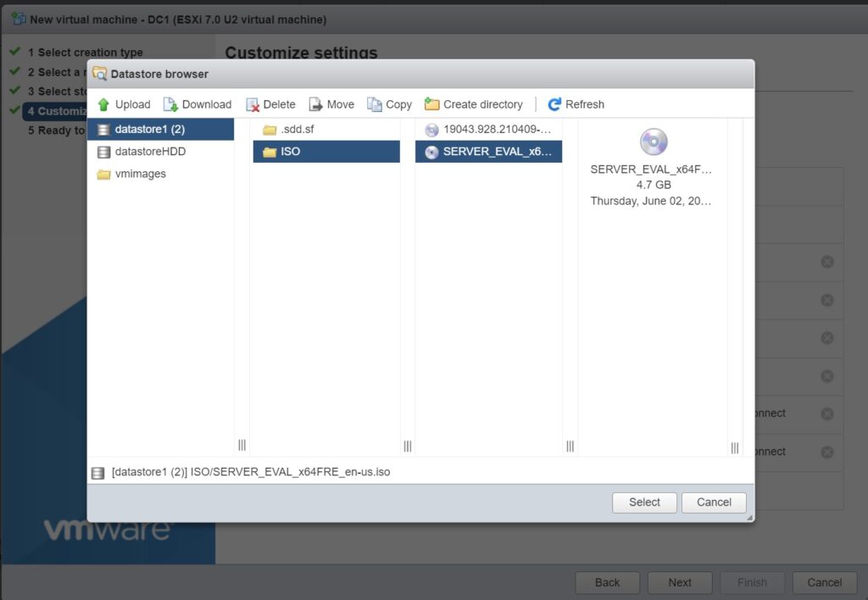868x600 pixels.
Task: Click the large disc preview thumbnail
Action: (654, 142)
